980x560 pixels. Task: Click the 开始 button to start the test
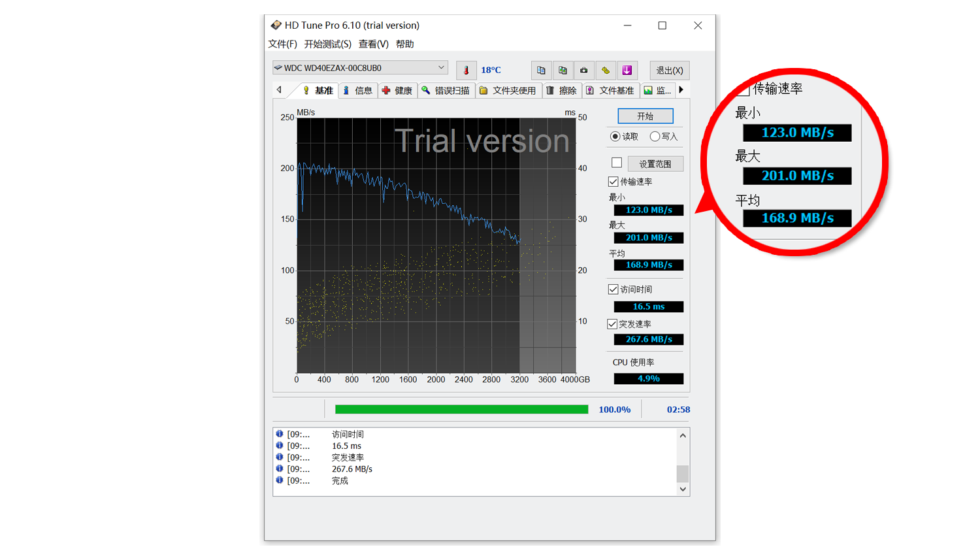(645, 116)
